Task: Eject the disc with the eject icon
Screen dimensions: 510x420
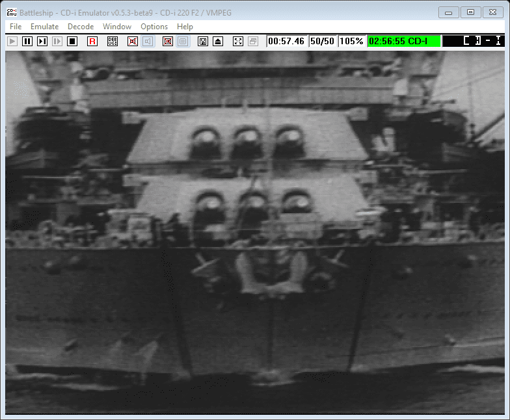Action: tap(218, 41)
